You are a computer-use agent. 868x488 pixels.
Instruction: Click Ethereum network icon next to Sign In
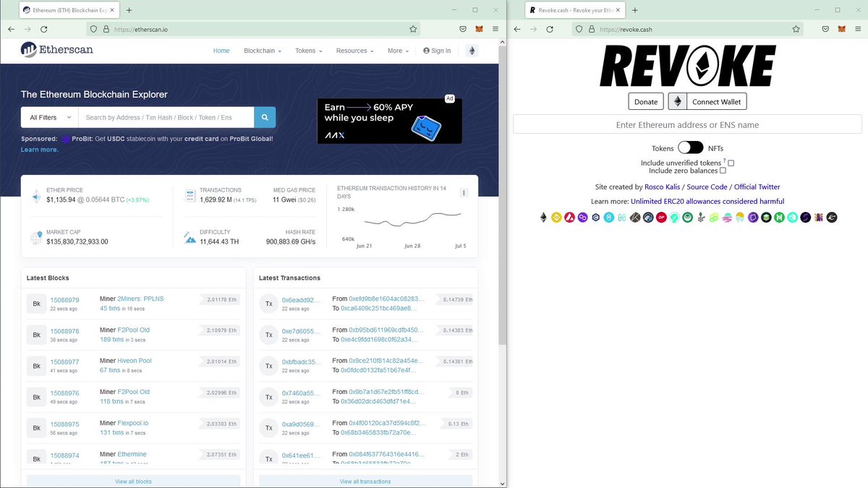pyautogui.click(x=472, y=51)
